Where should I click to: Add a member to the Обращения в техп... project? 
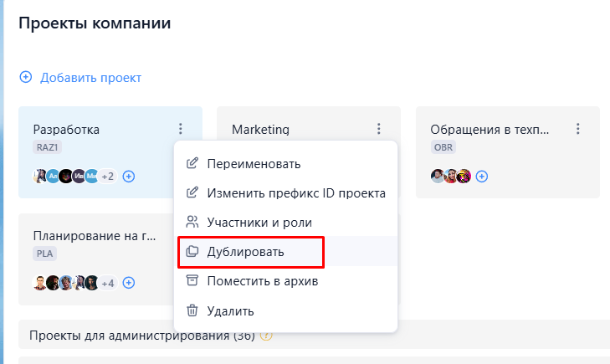tap(482, 177)
